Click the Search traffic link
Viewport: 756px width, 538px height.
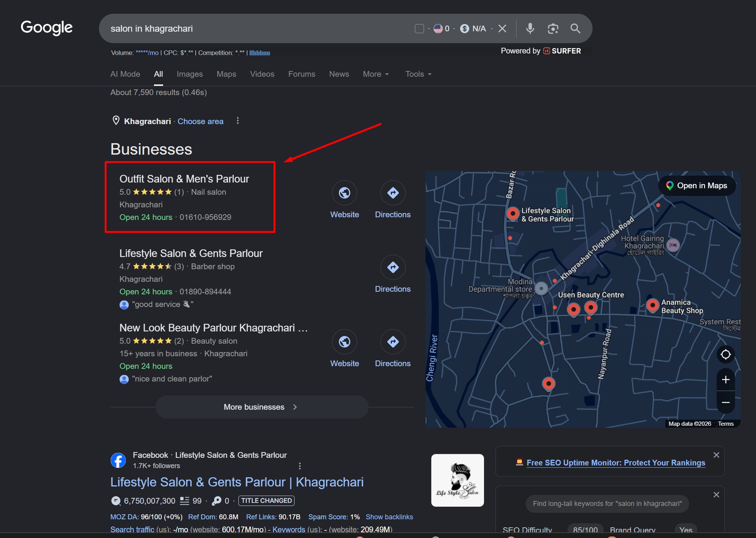pos(132,530)
